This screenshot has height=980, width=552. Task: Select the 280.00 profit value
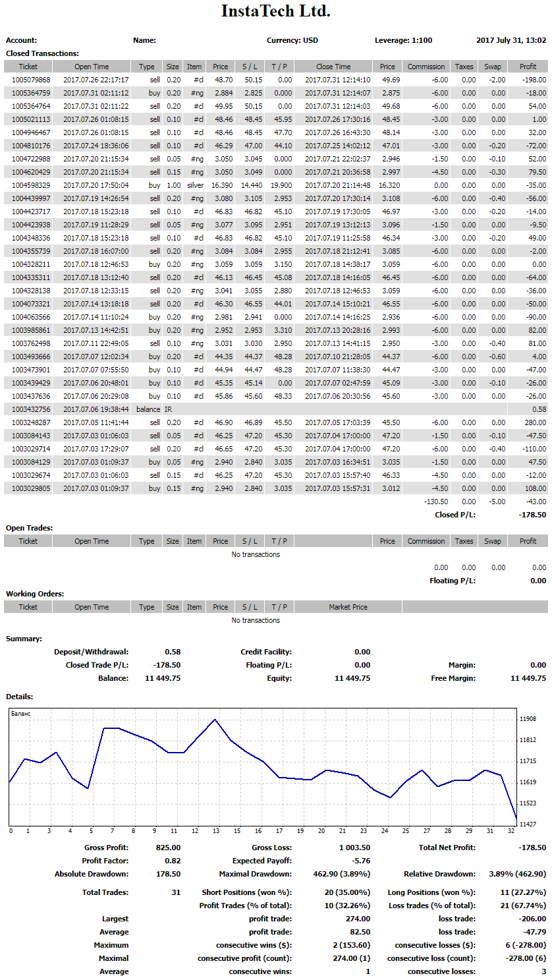click(x=536, y=422)
